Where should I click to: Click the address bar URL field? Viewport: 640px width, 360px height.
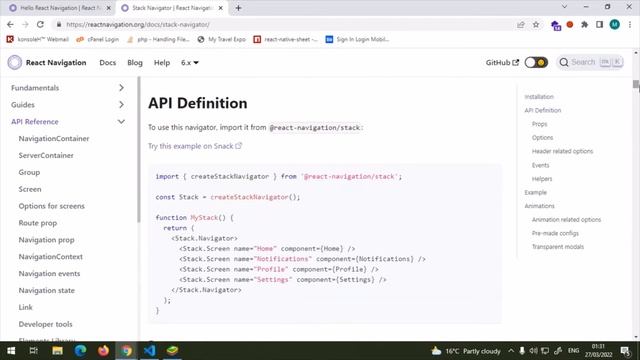pos(286,24)
